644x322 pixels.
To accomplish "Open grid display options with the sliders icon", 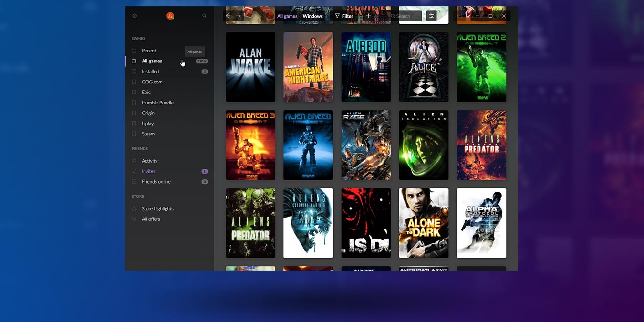I will coord(431,16).
